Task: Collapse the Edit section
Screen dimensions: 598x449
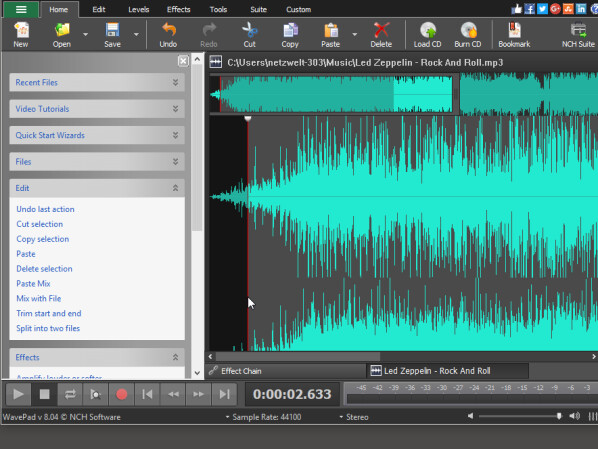Action: click(x=97, y=188)
